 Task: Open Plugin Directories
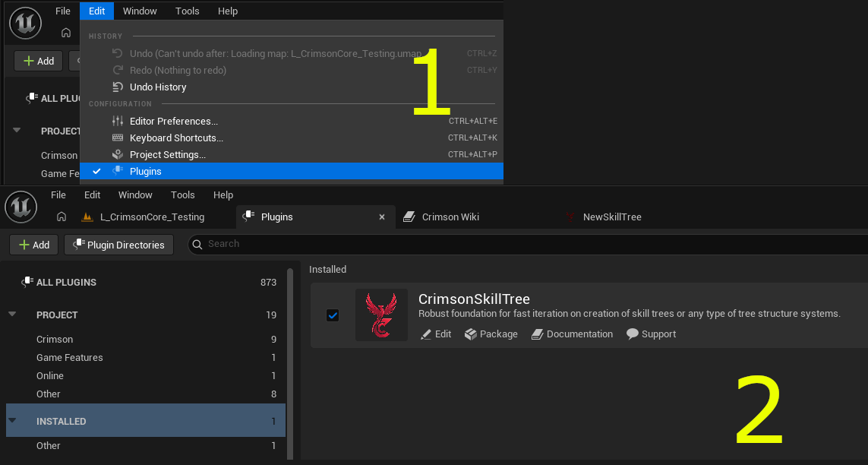(x=119, y=245)
